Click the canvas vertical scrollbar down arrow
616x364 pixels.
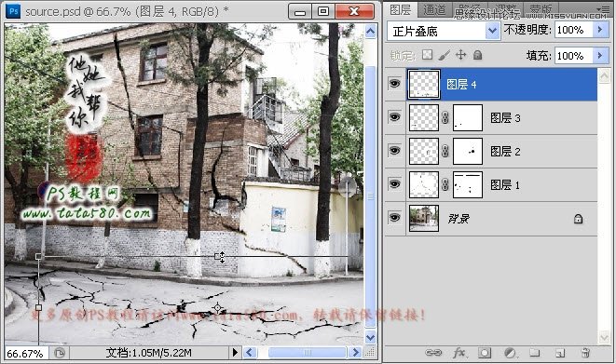(371, 337)
